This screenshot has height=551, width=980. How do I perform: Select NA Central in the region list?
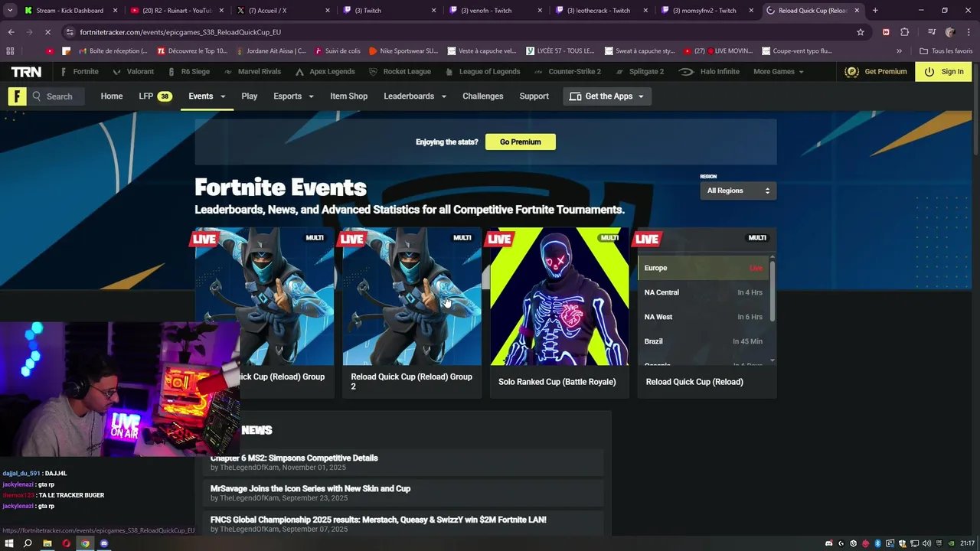703,292
